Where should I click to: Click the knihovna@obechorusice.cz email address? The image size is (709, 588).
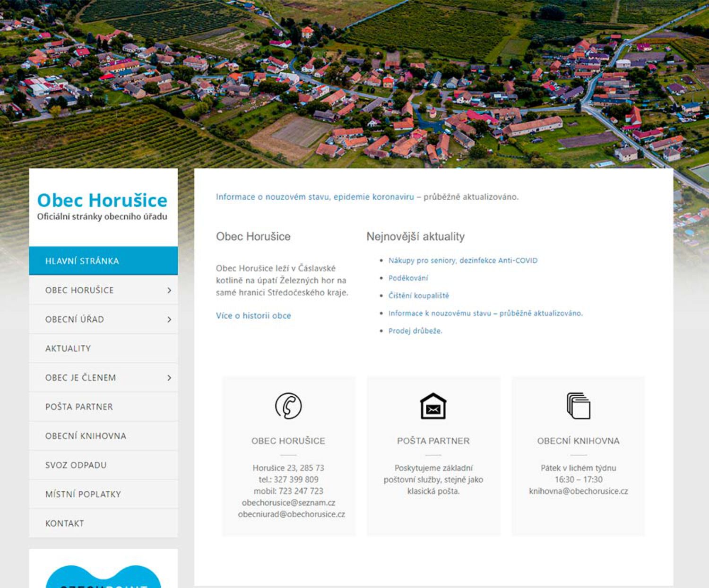(578, 491)
